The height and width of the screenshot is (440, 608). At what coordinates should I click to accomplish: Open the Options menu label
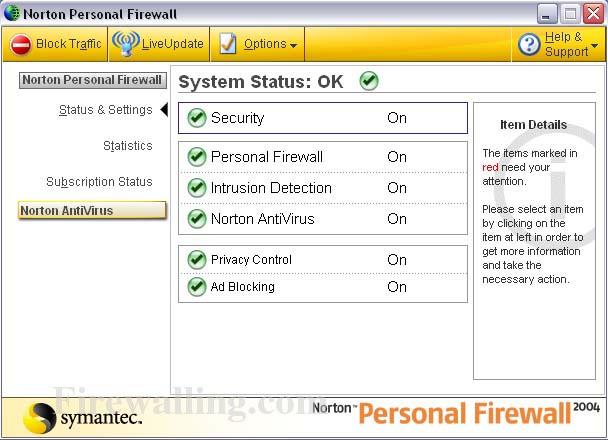point(265,44)
